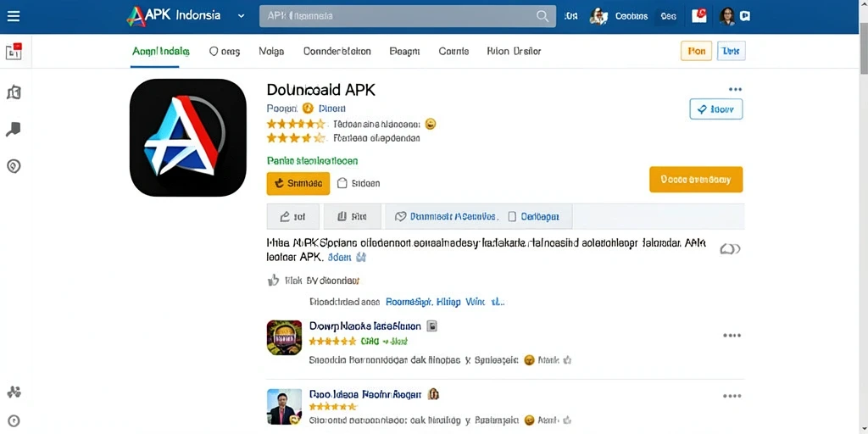
Task: Open the hamburger menu icon
Action: (x=14, y=16)
